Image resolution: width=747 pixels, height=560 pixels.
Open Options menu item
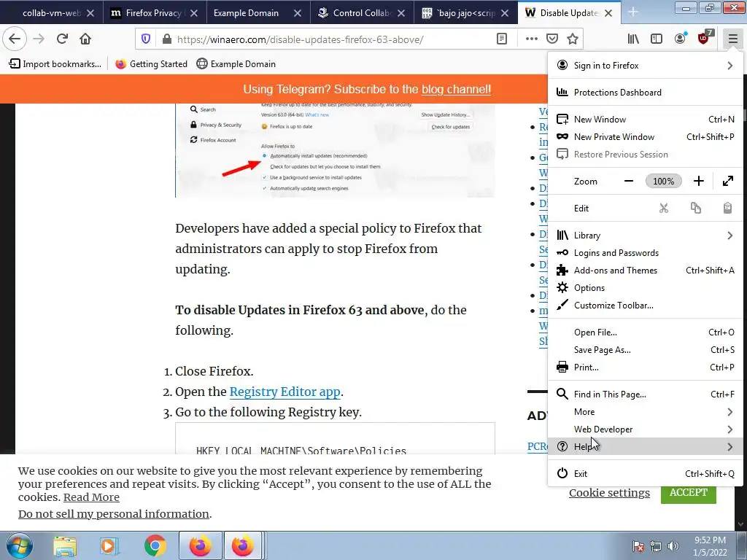tap(646, 287)
